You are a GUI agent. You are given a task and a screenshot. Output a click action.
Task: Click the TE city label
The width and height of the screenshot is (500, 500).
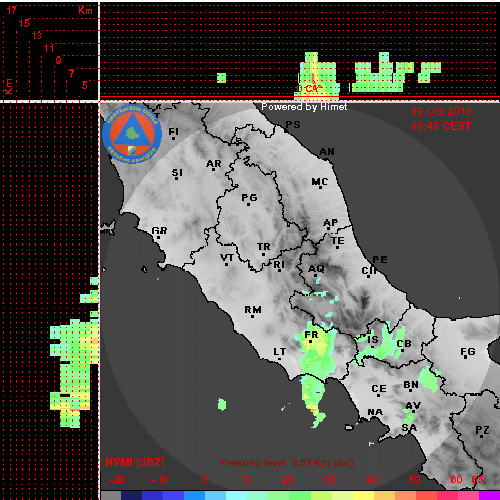(x=338, y=241)
